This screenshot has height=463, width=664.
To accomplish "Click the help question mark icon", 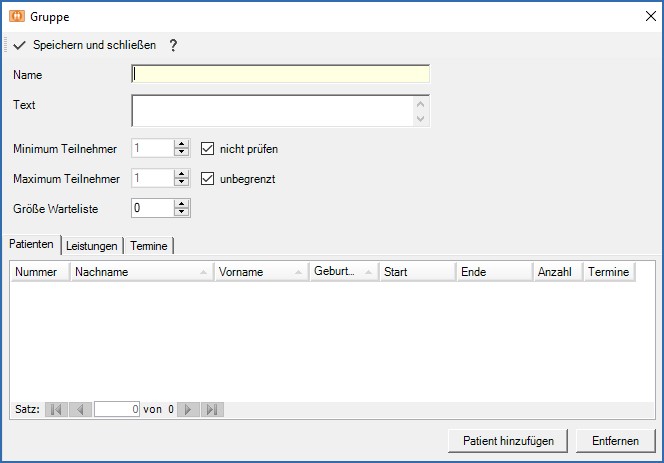I will click(x=173, y=46).
